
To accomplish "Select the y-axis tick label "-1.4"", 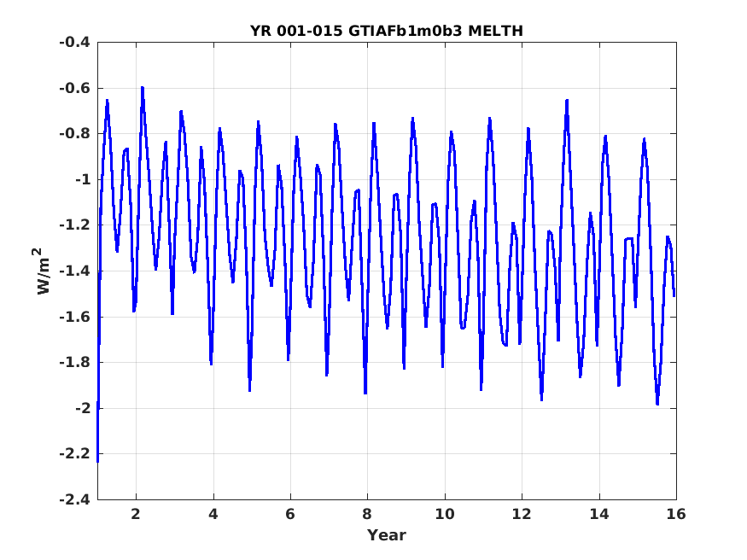I will point(75,271).
